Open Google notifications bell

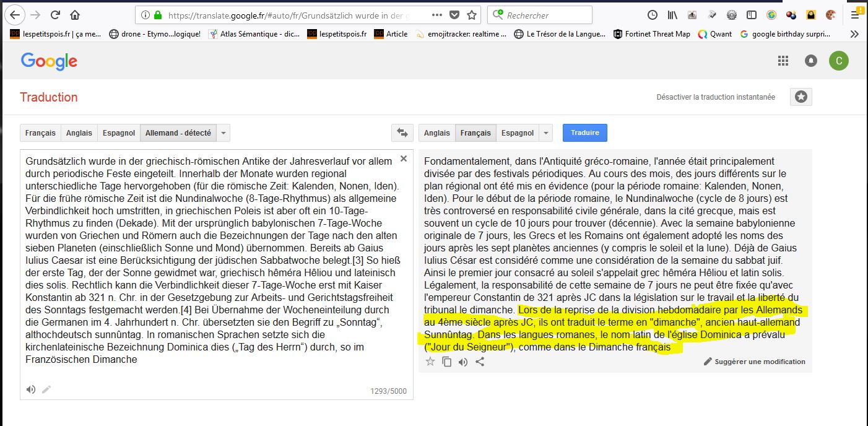pos(810,61)
